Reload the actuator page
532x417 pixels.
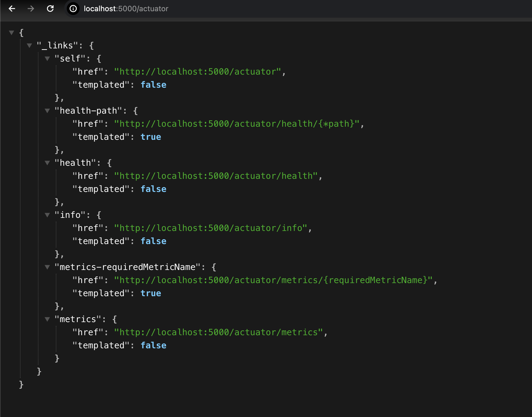[50, 9]
